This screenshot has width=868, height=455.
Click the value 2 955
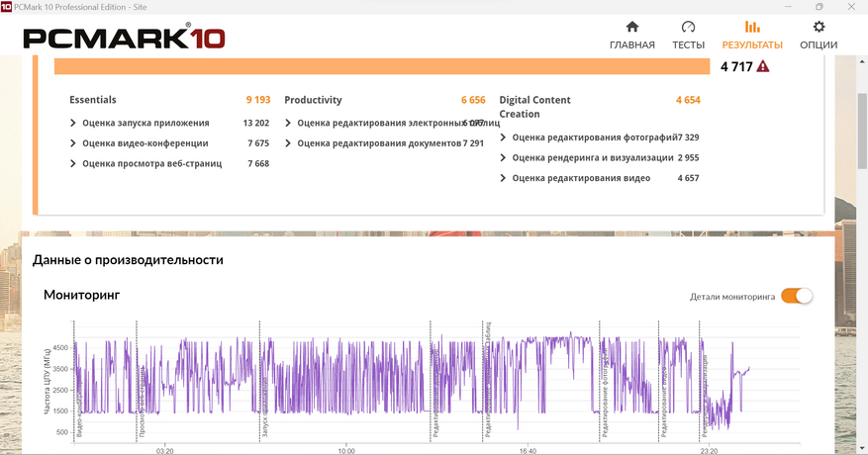tap(688, 157)
